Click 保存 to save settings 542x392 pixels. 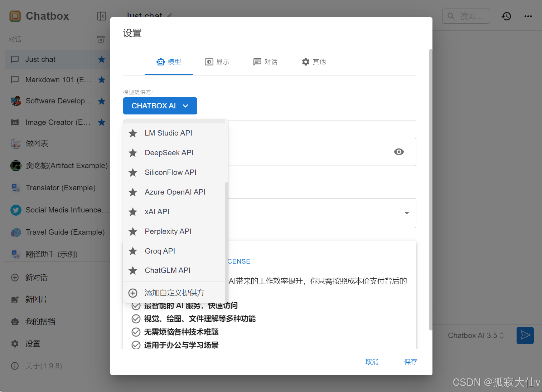pyautogui.click(x=411, y=362)
